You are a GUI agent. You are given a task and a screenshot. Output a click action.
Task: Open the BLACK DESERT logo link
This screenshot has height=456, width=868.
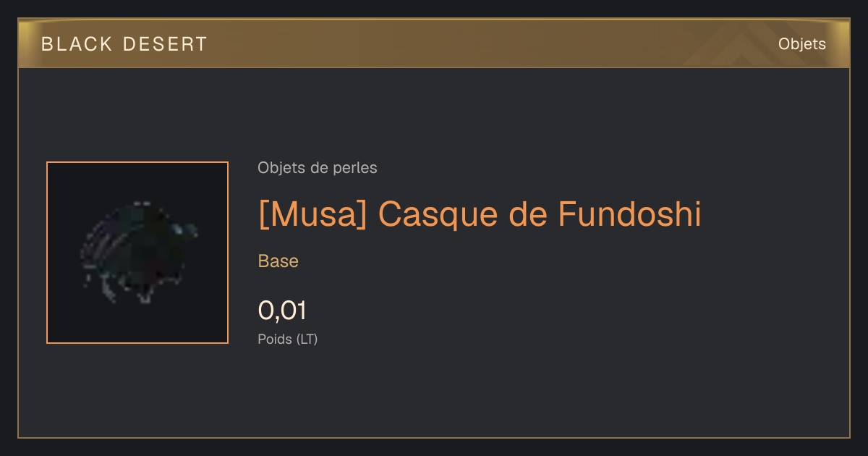pos(124,44)
